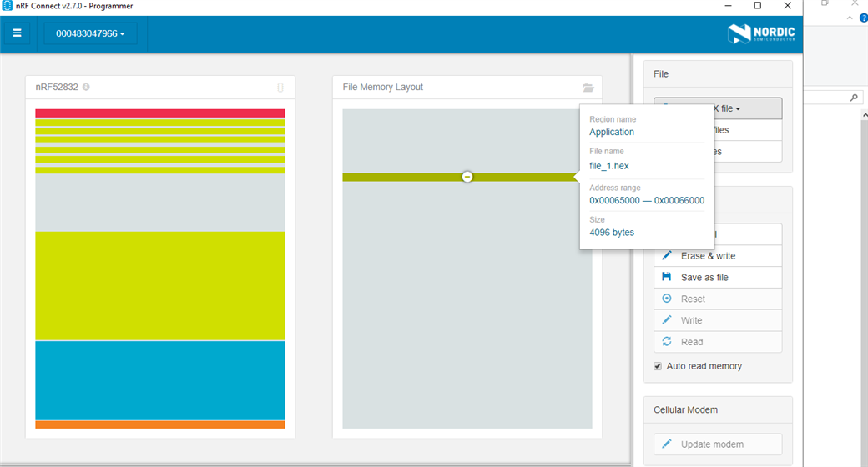Click the Read refresh icon

coord(667,341)
